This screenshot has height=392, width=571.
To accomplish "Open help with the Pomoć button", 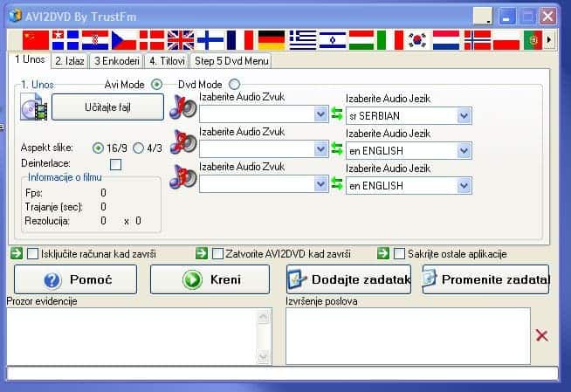I will click(75, 279).
